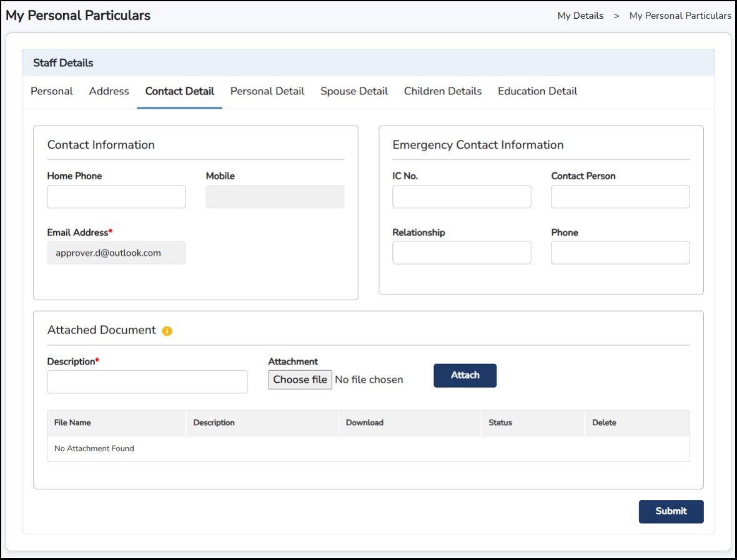Viewport: 737px width, 560px height.
Task: Open the Personal tab
Action: (x=52, y=91)
